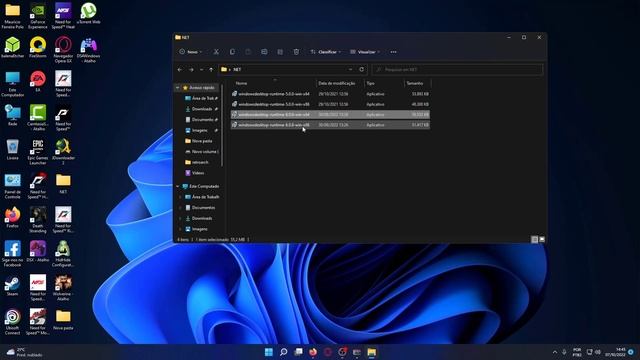The width and height of the screenshot is (640, 360).
Task: Select JDownloader 2 desktop icon
Action: (63, 151)
